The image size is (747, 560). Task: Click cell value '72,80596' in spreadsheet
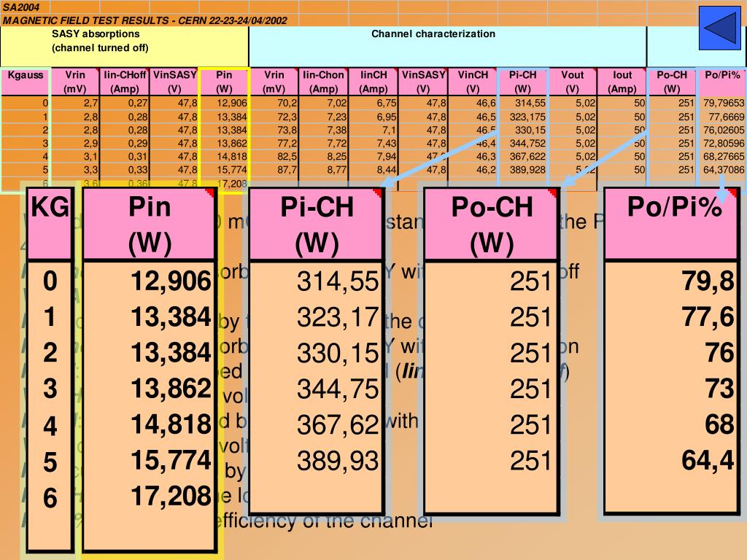pyautogui.click(x=723, y=143)
